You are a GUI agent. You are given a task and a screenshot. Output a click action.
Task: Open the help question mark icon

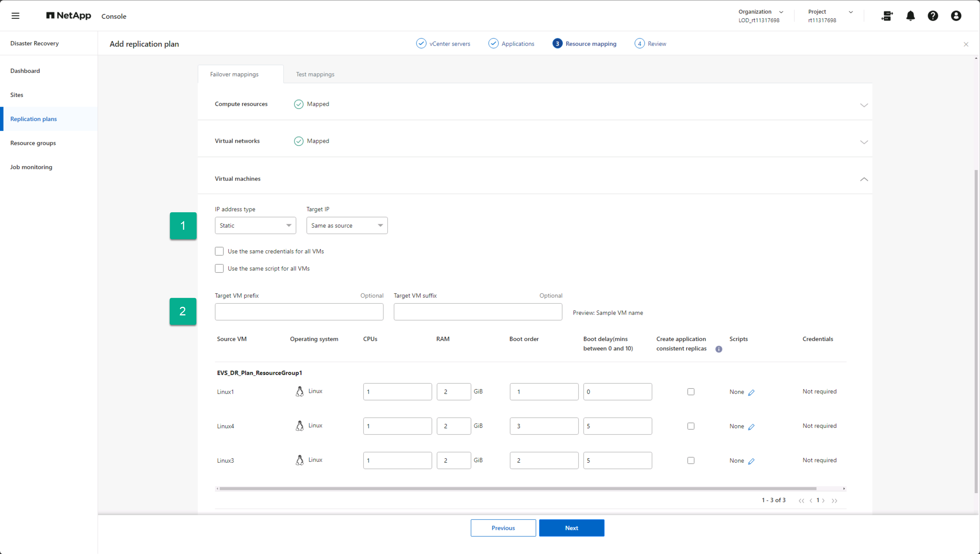pos(933,15)
